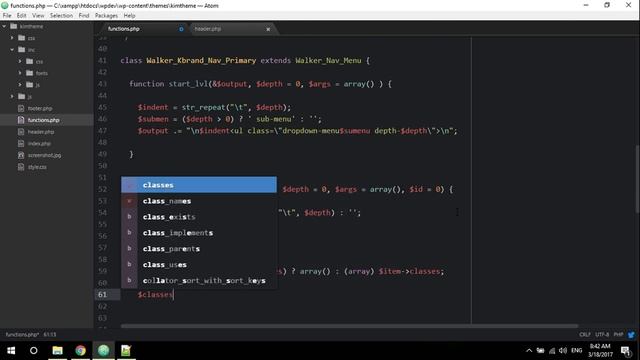Screen dimensions: 640x360
Task: Expand the js folder inside inc
Action: [x=20, y=85]
